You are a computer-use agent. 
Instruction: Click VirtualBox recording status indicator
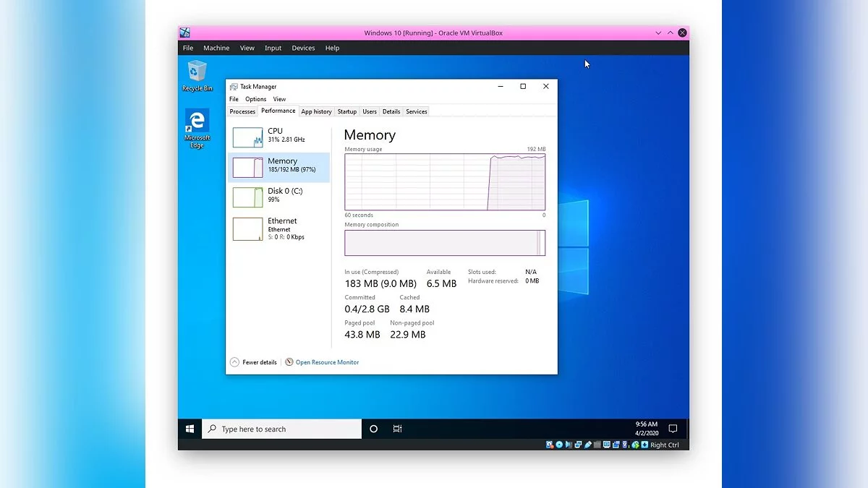616,445
